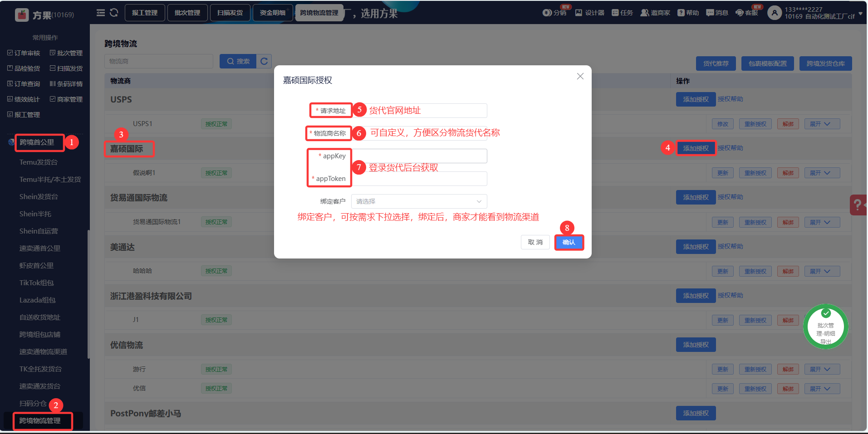Click the 方果 logo
Screen dimensions: 868x434
(22, 15)
